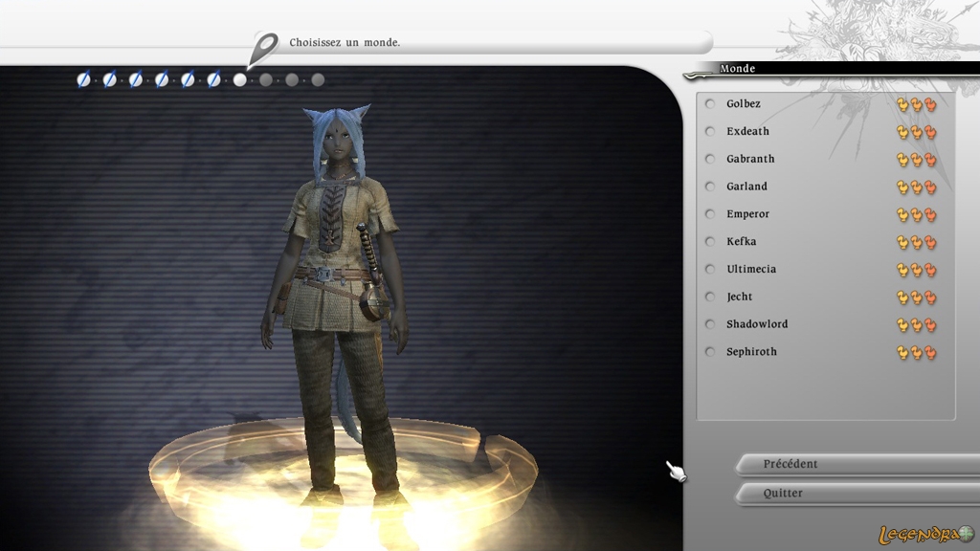980x551 pixels.
Task: Select the Ultimecia world name
Action: coord(751,270)
